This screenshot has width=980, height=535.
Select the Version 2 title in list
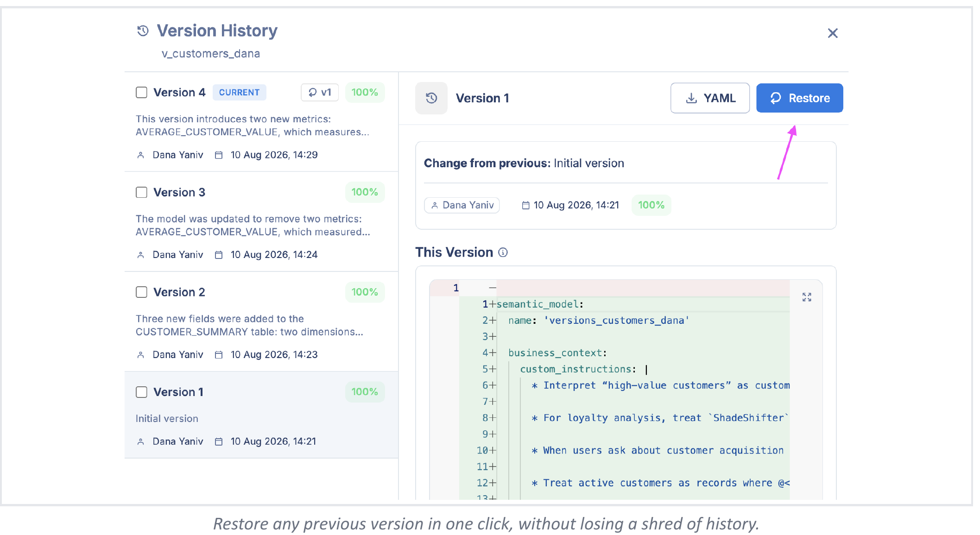(179, 292)
